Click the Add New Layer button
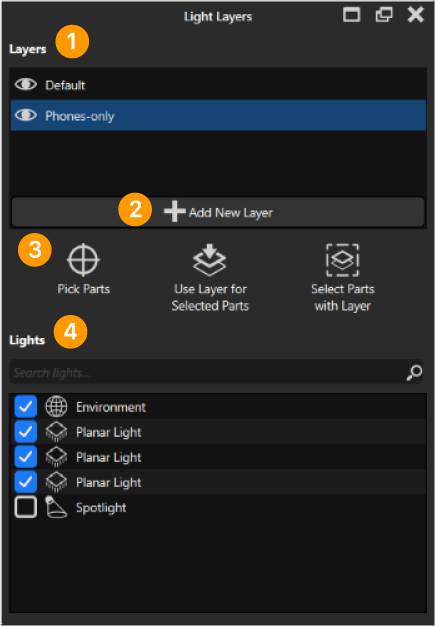This screenshot has width=435, height=626. (218, 212)
